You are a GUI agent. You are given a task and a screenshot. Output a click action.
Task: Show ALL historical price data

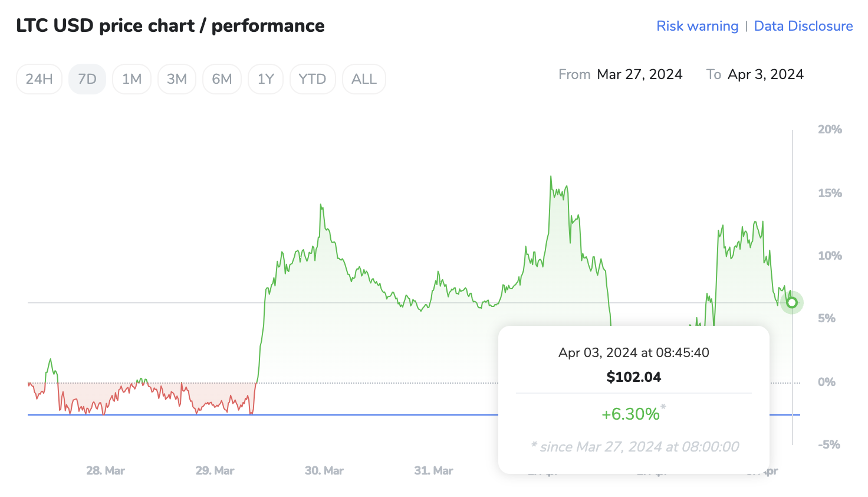[x=364, y=79]
